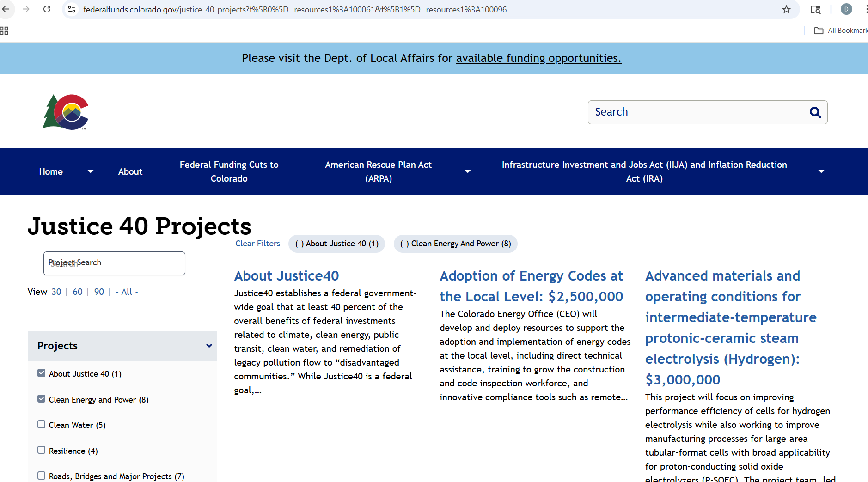This screenshot has width=868, height=482.
Task: Open the All Bookmarks folder
Action: pos(841,31)
